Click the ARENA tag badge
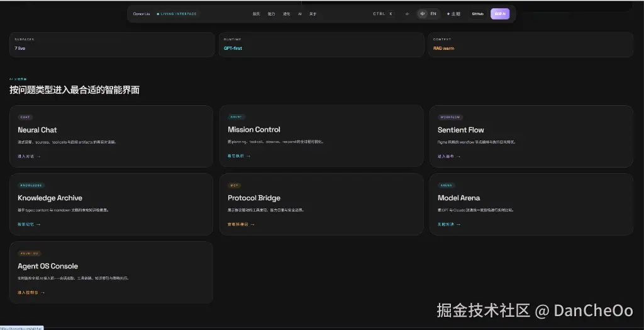Screen dimensions: 644x330 pos(446,185)
